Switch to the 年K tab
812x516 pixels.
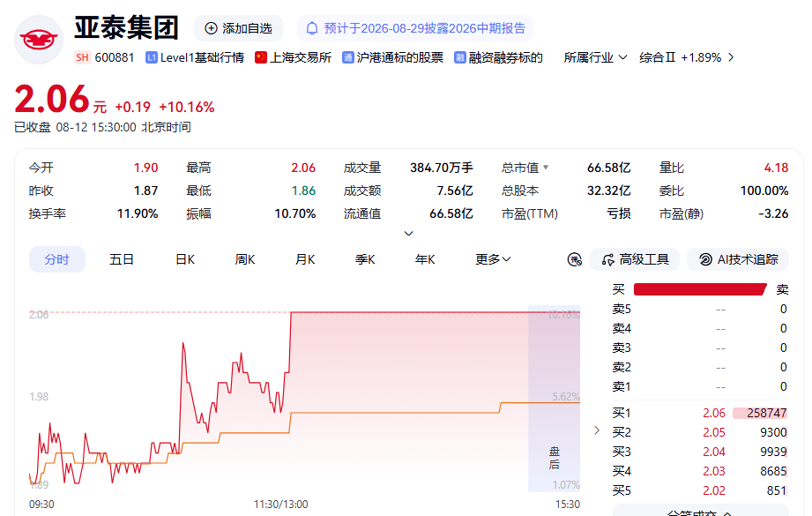(x=425, y=259)
